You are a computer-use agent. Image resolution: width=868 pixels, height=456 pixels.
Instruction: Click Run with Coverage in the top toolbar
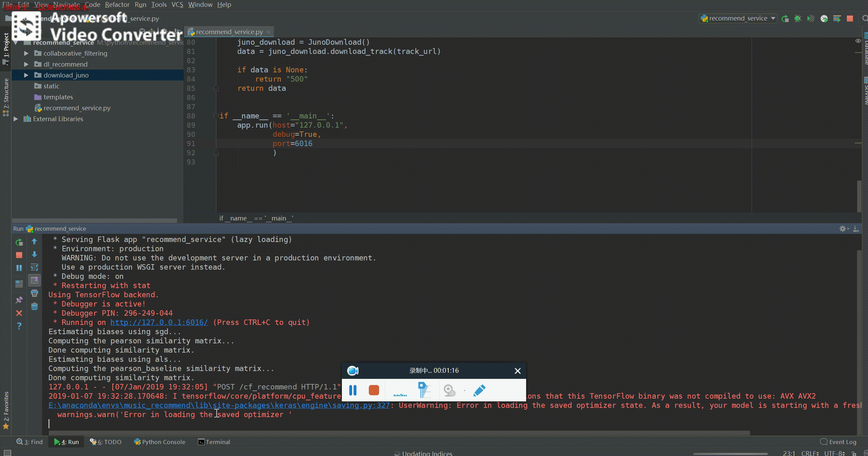pos(811,19)
